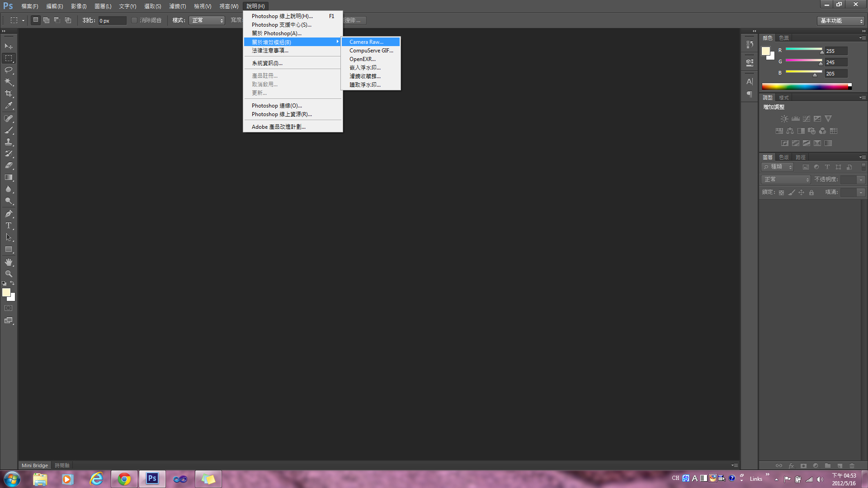Click Photoshop Online Resources entry
This screenshot has width=868, height=488.
tap(292, 114)
